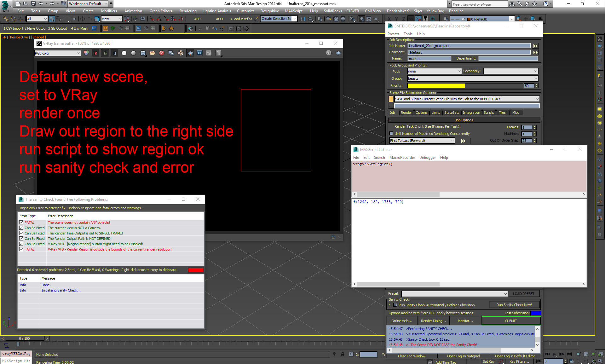
Task: Save the image in V-Ray frame buffer
Action: click(x=143, y=53)
